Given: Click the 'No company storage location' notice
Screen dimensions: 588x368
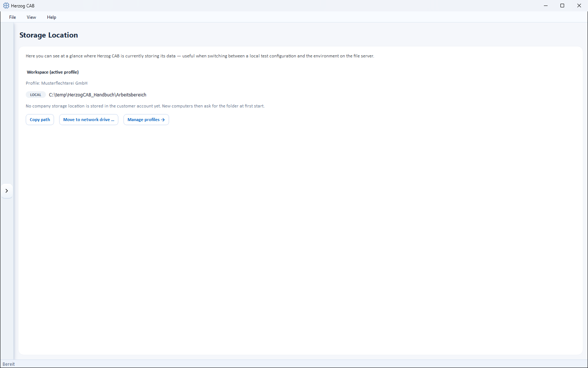Looking at the screenshot, I should point(145,106).
